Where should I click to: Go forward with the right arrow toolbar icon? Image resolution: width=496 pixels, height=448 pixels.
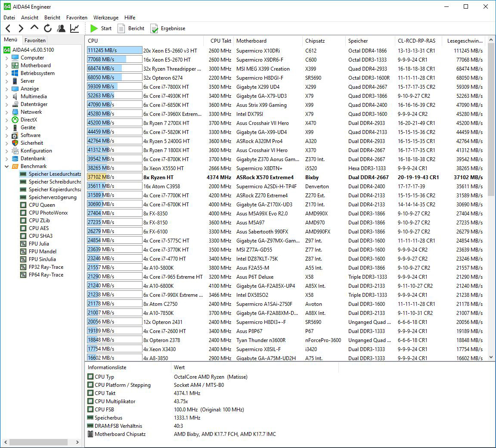[x=21, y=28]
